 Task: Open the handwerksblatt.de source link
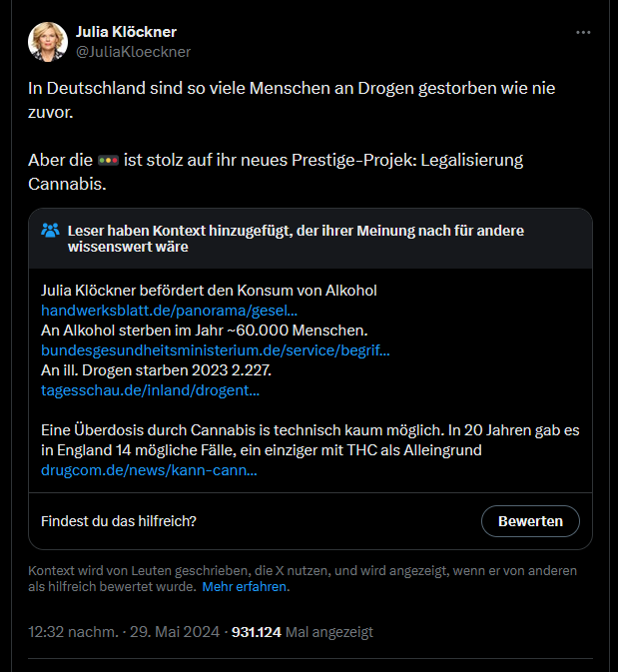(170, 311)
